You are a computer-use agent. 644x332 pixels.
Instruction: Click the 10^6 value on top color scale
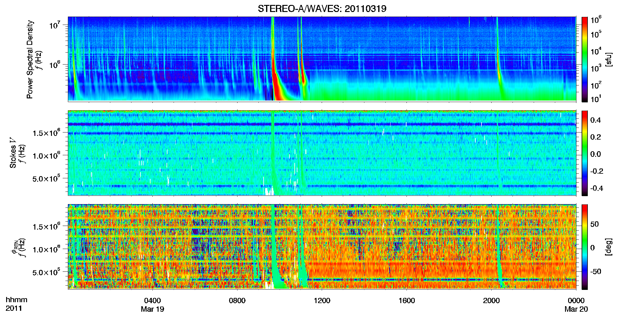[x=596, y=20]
